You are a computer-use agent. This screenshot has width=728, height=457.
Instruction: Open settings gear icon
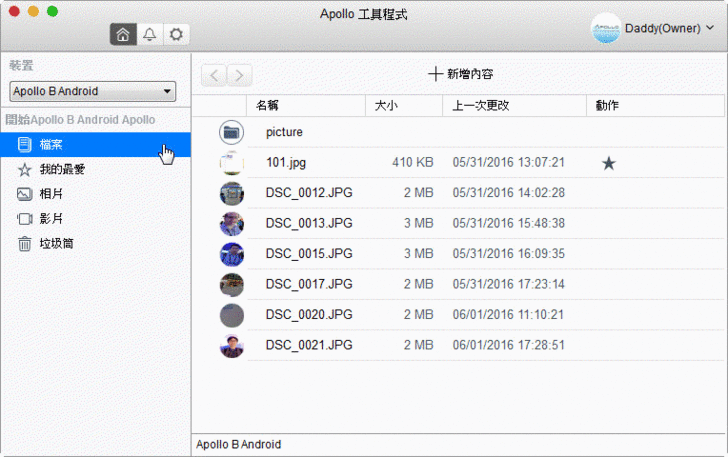[176, 35]
